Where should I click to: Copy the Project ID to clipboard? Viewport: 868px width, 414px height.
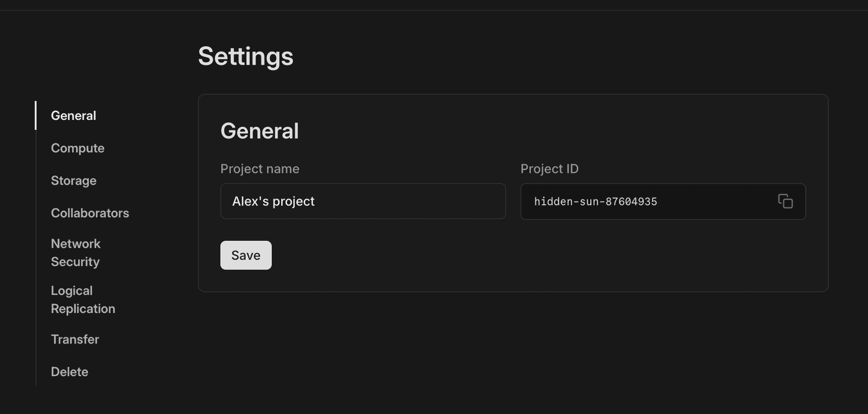(x=785, y=201)
